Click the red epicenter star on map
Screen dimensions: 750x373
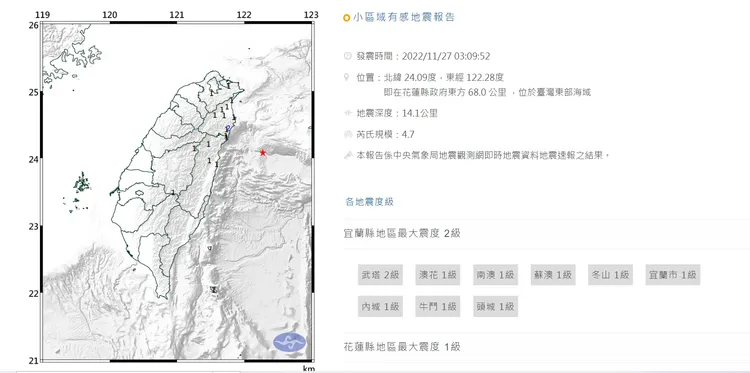(x=263, y=153)
